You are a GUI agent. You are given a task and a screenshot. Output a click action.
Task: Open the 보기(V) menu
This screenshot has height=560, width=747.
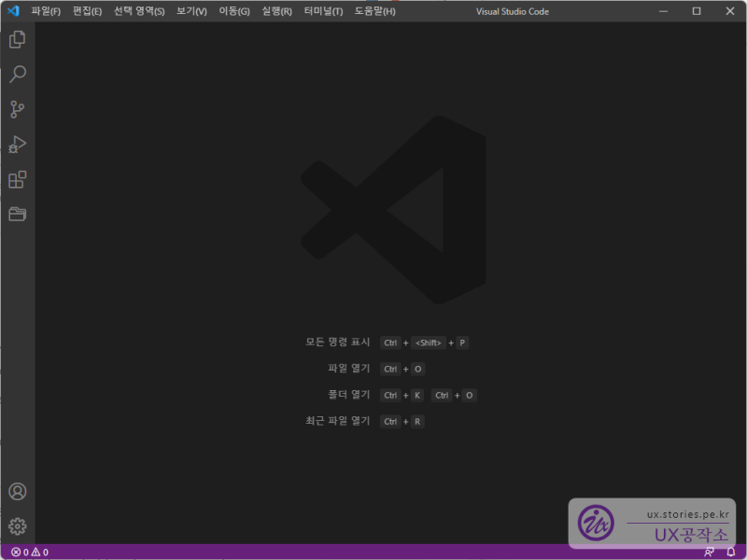coord(191,11)
